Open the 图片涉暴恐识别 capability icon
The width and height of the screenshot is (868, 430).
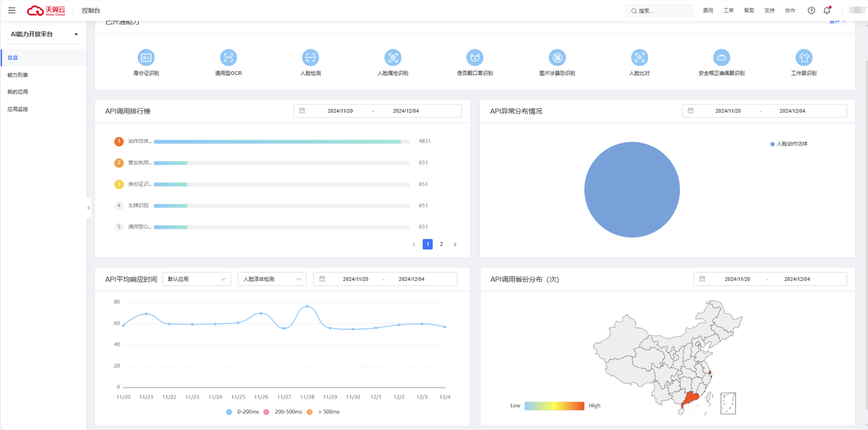[x=557, y=57]
